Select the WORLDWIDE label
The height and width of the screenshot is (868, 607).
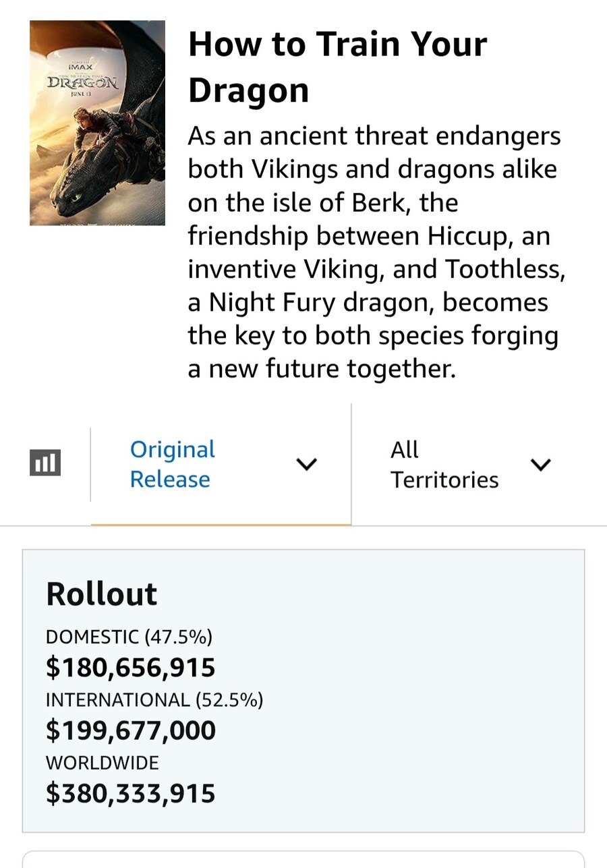pos(103,763)
